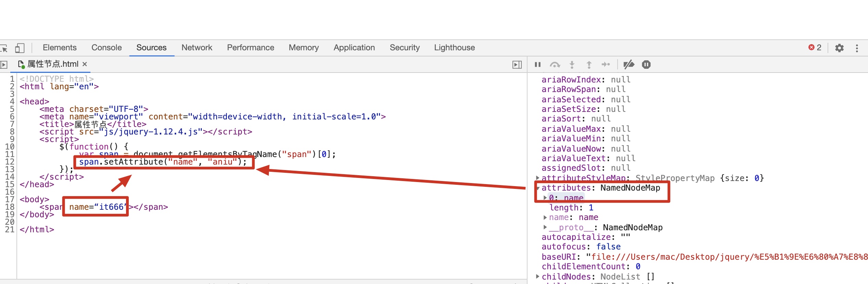Close the 属性节点.html file tab
This screenshot has width=868, height=284.
(85, 64)
